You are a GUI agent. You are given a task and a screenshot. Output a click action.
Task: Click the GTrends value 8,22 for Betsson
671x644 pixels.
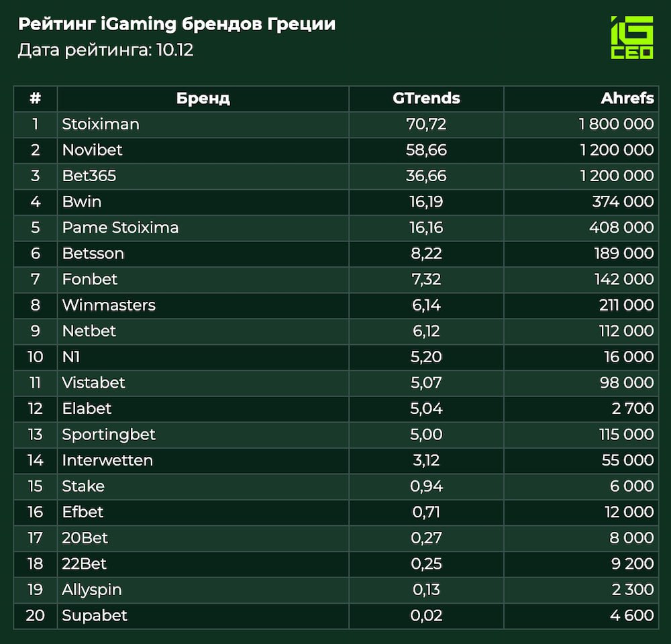(x=426, y=254)
